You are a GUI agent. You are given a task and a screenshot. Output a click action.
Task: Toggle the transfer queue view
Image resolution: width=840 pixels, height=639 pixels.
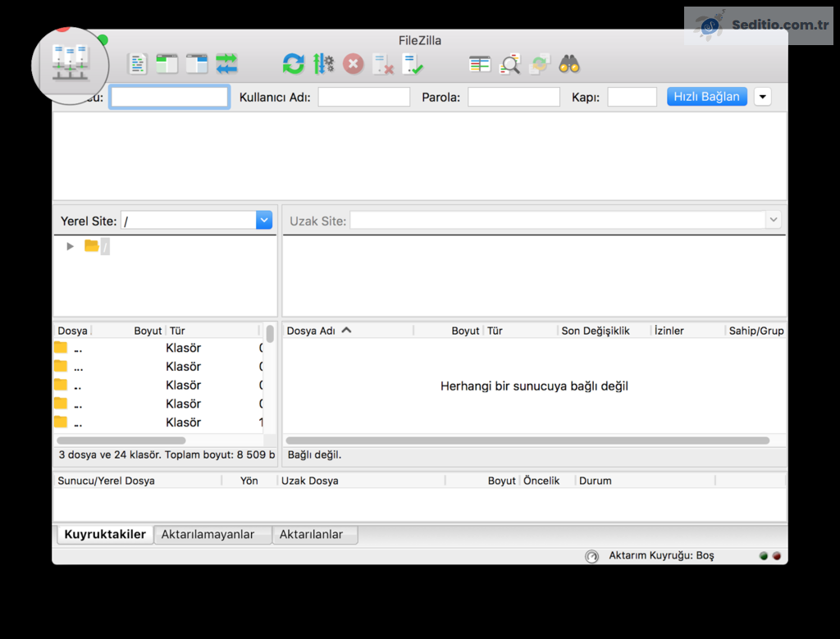pyautogui.click(x=226, y=64)
